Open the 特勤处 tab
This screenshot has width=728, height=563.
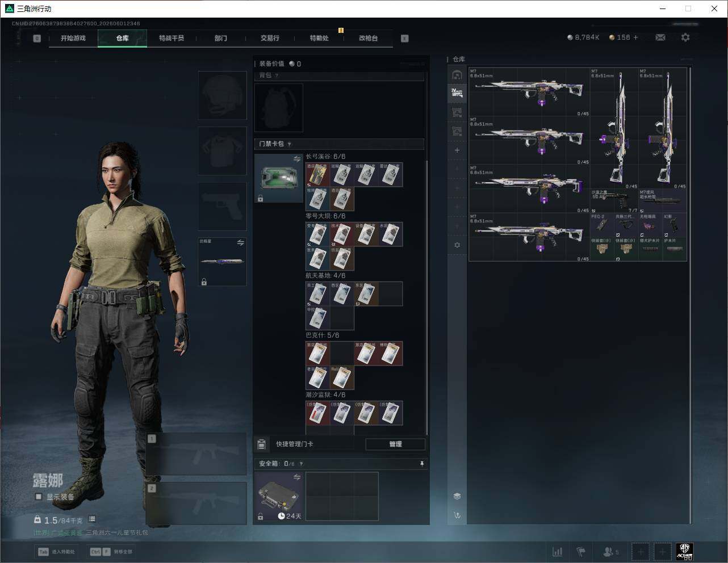(319, 38)
